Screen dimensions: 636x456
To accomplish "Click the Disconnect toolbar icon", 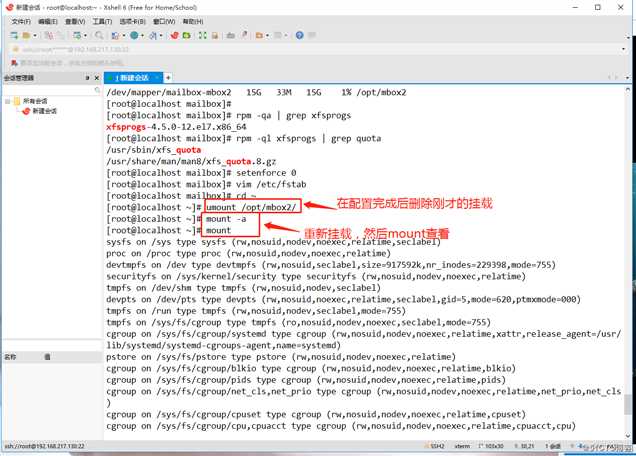I will (x=48, y=36).
